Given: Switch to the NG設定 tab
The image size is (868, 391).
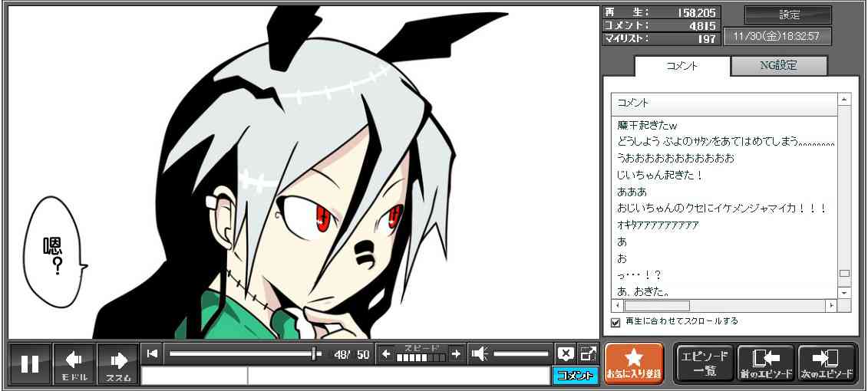Looking at the screenshot, I should tap(778, 66).
